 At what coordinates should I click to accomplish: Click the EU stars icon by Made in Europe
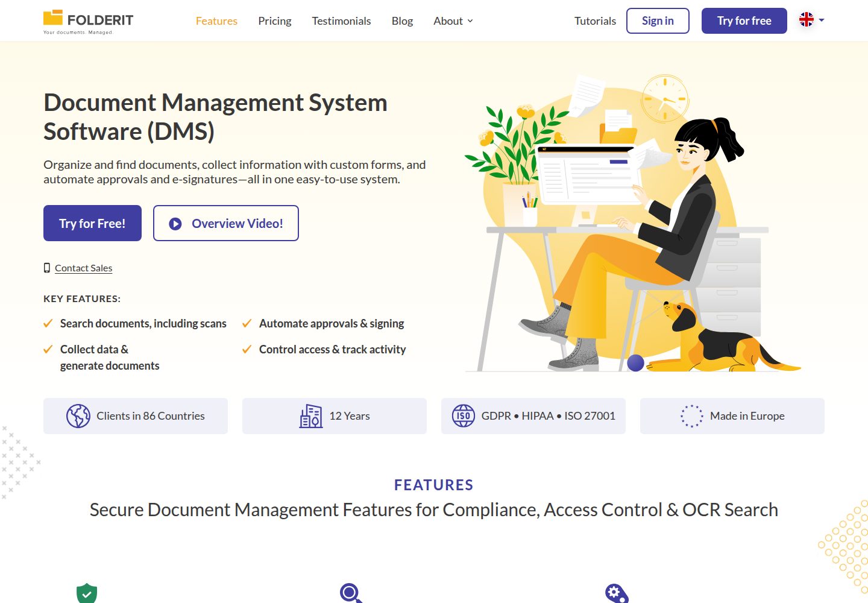point(692,416)
